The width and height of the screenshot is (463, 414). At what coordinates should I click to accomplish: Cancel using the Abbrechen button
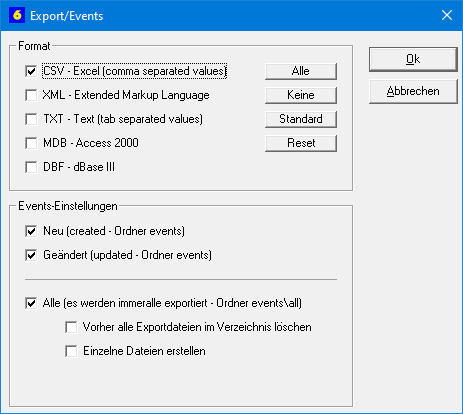coord(413,91)
